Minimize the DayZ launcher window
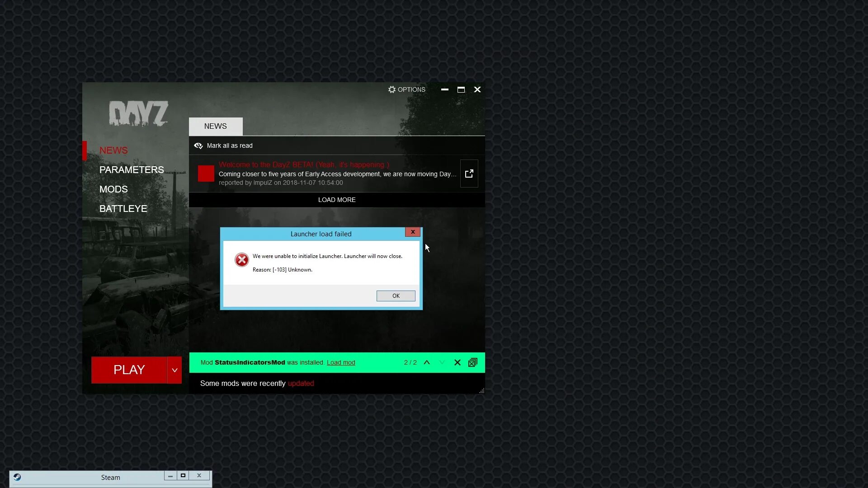 (445, 89)
